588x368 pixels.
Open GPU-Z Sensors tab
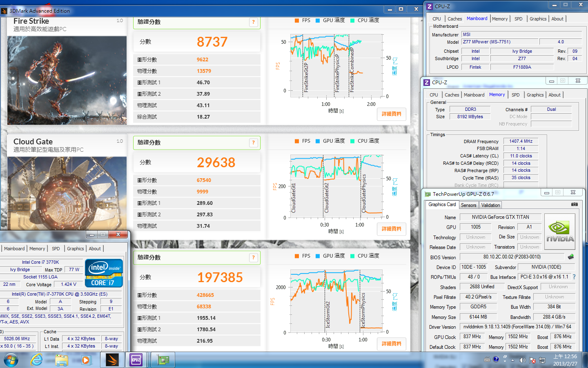point(468,205)
